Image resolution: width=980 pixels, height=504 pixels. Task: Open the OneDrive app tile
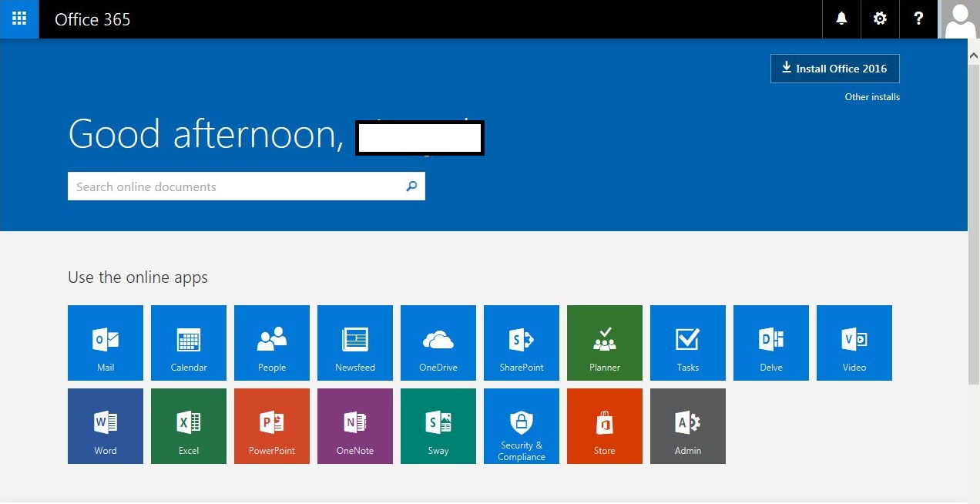[438, 343]
